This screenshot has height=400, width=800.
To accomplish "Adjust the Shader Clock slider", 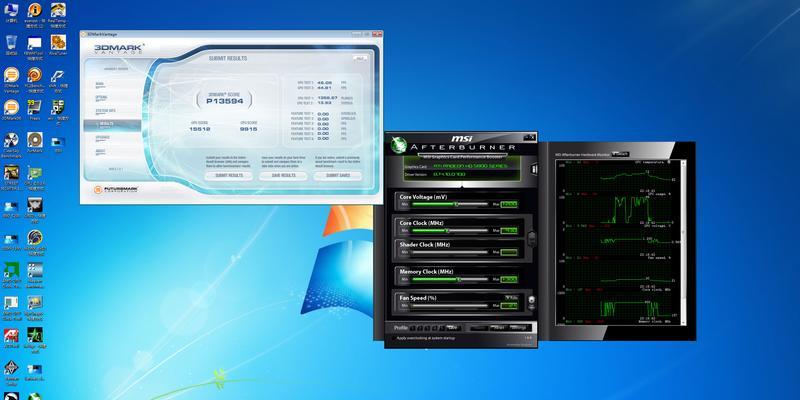I will 450,252.
